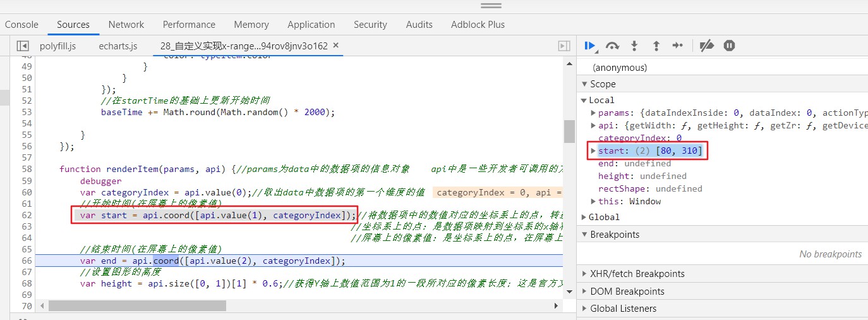The image size is (868, 320).
Task: Click the No breakpoints message
Action: 830,254
